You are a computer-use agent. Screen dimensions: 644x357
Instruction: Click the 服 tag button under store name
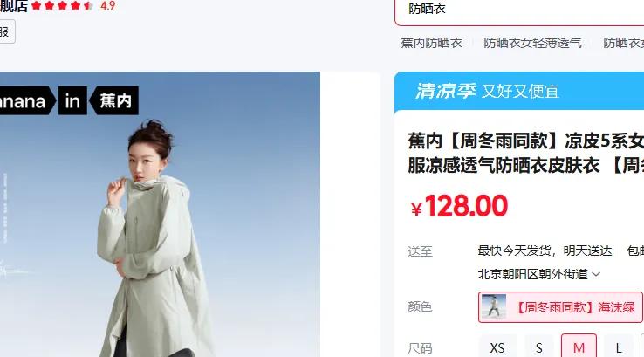point(7,31)
